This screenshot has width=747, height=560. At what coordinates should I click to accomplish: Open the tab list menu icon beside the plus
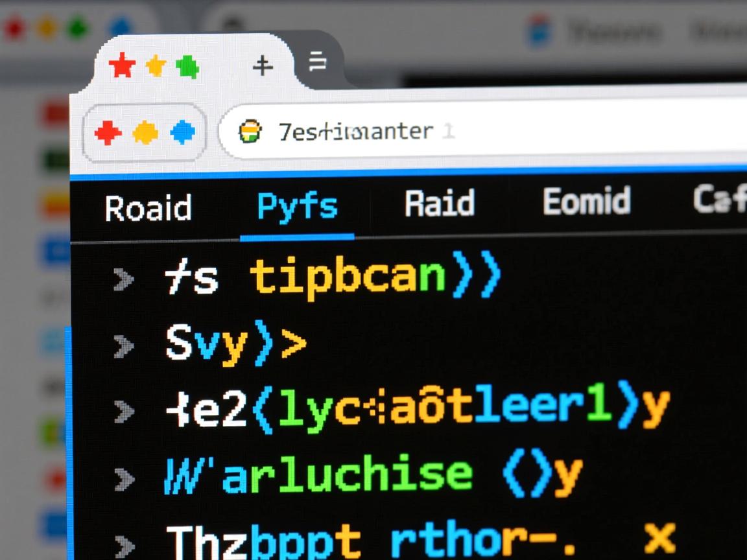click(x=317, y=63)
